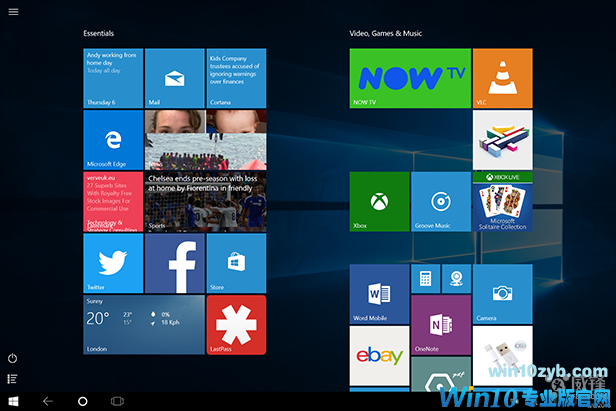The width and height of the screenshot is (616, 411).
Task: Expand the hamburger menu
Action: coord(13,10)
